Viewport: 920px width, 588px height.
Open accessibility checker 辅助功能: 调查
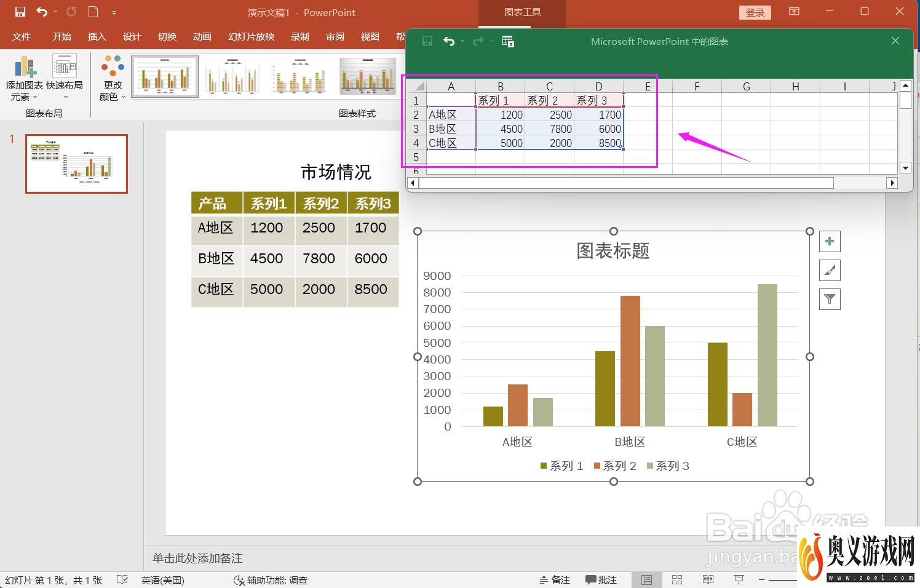point(271,580)
